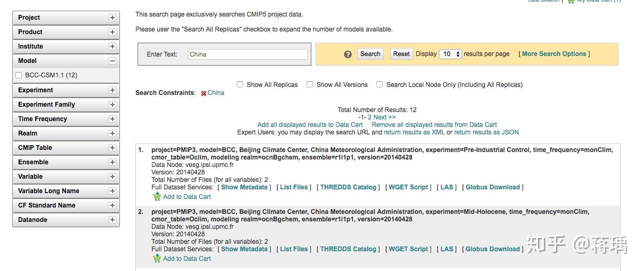The width and height of the screenshot is (644, 271).
Task: Expand the Experiment facet
Action: 112,90
